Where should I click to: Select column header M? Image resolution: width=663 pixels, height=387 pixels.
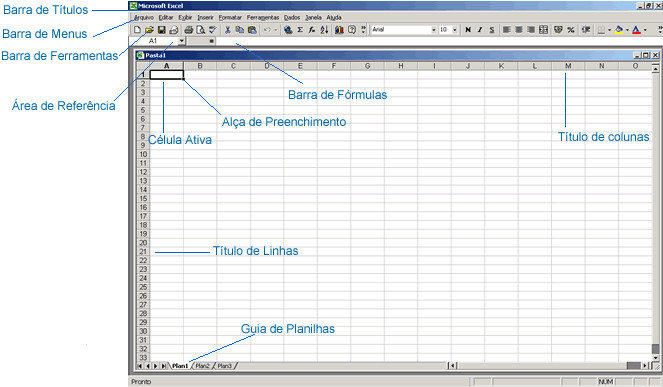pyautogui.click(x=568, y=66)
